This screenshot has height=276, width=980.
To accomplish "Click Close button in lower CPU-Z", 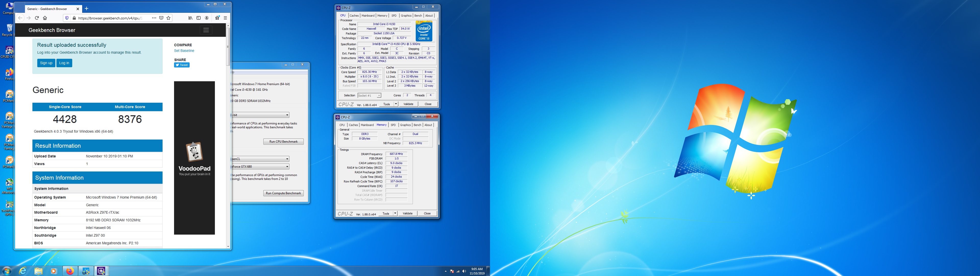I will [x=427, y=213].
